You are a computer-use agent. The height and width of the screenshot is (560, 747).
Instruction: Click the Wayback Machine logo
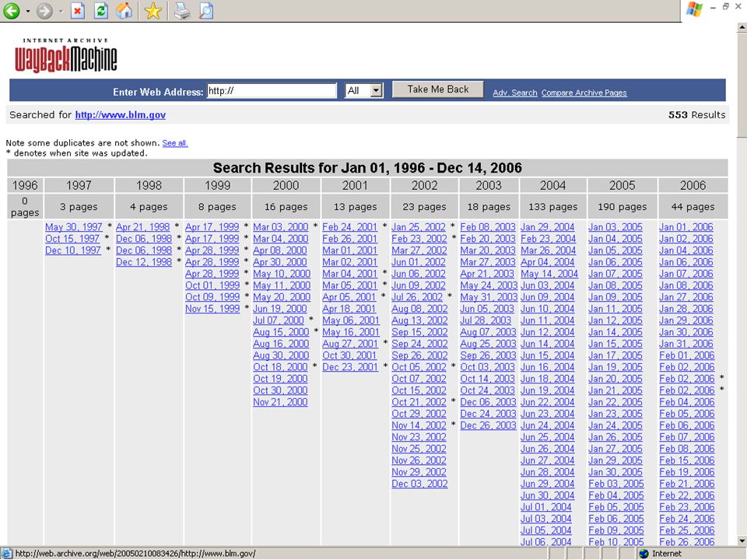point(65,55)
